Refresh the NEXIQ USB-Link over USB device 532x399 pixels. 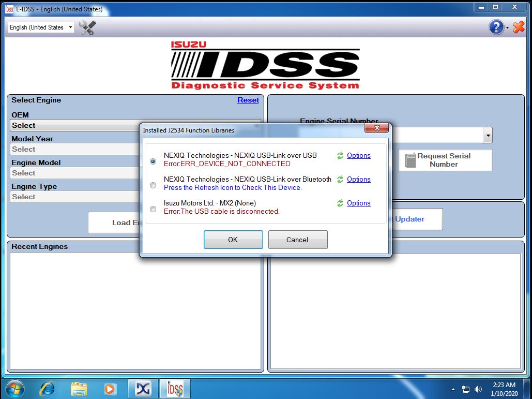tap(340, 156)
